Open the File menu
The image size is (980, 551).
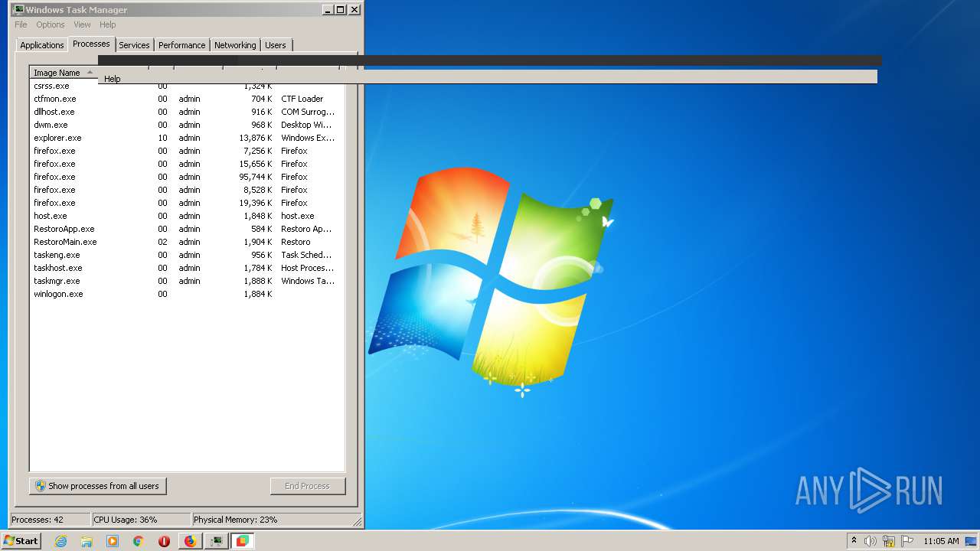[x=21, y=24]
